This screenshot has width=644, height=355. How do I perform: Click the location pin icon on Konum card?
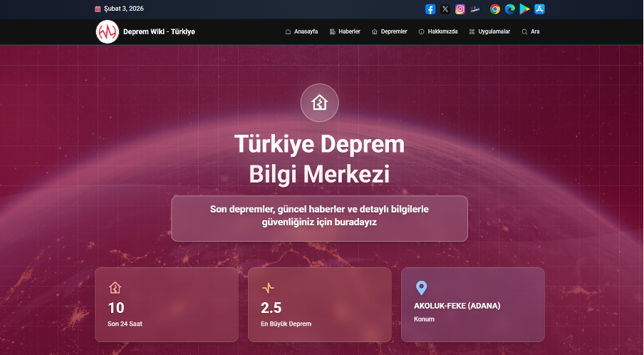tap(422, 288)
